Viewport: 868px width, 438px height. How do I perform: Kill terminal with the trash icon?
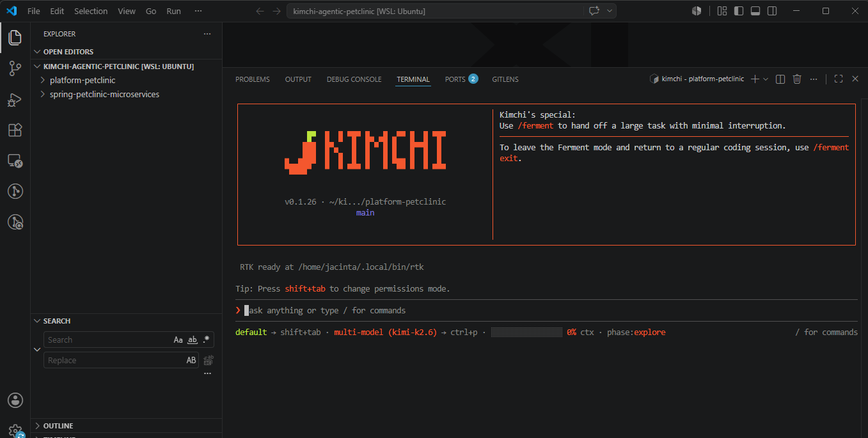797,79
